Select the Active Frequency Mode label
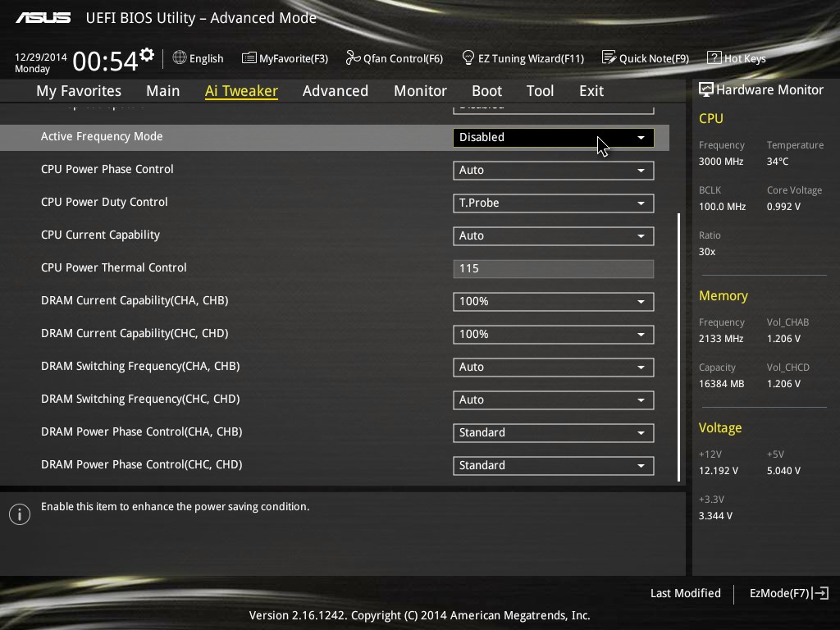The height and width of the screenshot is (630, 840). (x=102, y=137)
